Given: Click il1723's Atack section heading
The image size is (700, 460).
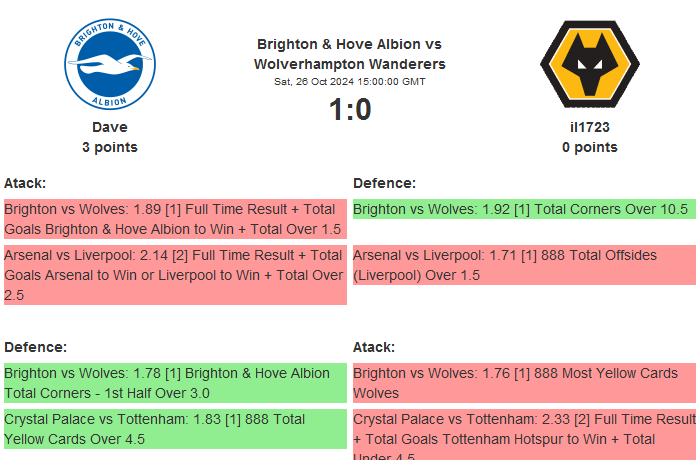Looking at the screenshot, I should [374, 347].
